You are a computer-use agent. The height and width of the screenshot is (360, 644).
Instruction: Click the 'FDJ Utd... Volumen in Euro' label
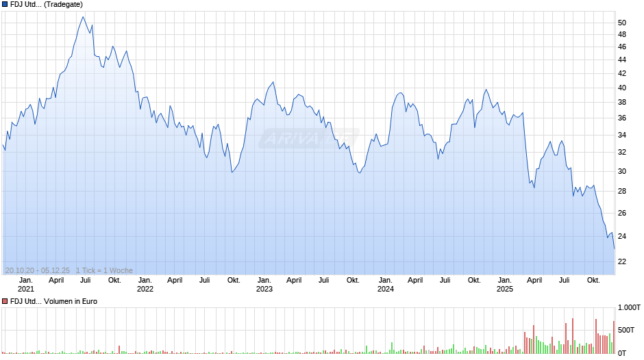[x=54, y=301]
